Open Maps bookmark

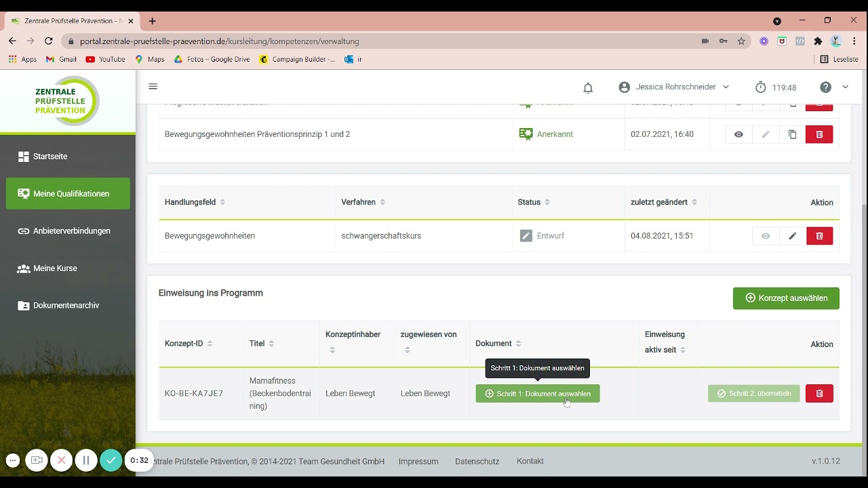(x=150, y=60)
